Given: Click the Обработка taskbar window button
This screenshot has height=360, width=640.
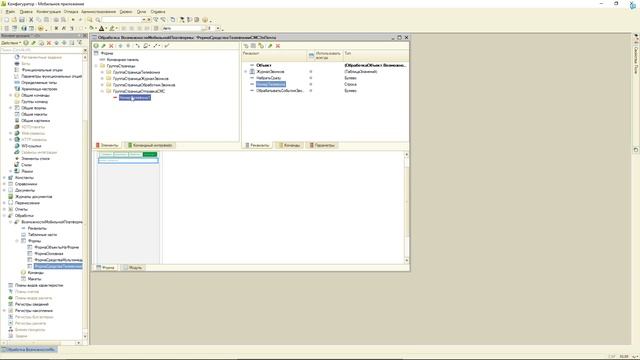Looking at the screenshot, I should click(29, 350).
